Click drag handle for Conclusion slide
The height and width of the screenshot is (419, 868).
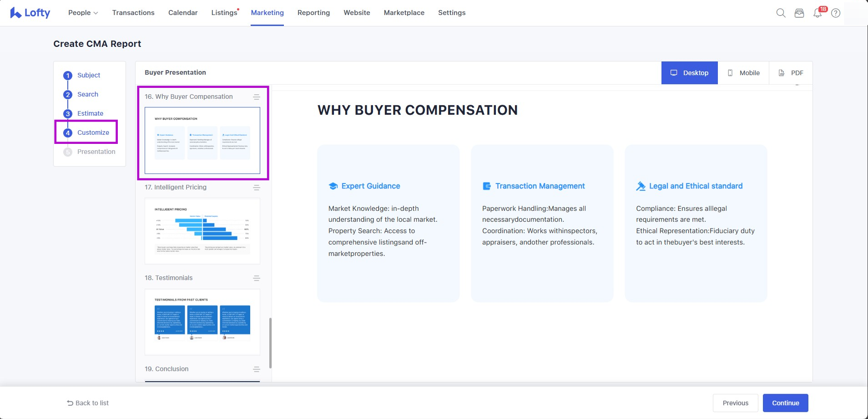[257, 369]
